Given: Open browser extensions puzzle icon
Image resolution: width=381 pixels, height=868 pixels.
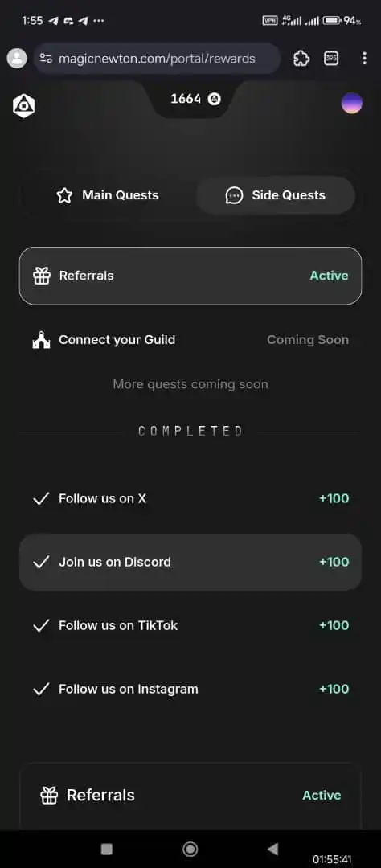Looking at the screenshot, I should (x=301, y=58).
